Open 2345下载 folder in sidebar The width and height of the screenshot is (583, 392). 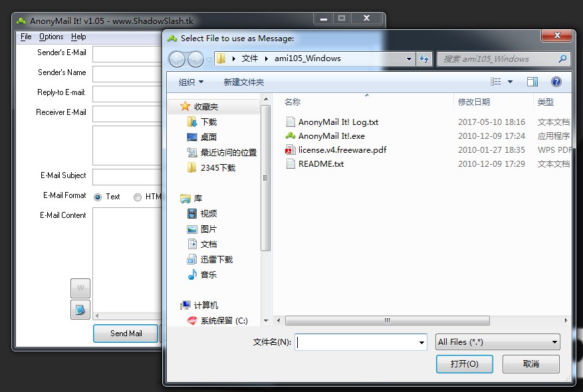[x=211, y=167]
